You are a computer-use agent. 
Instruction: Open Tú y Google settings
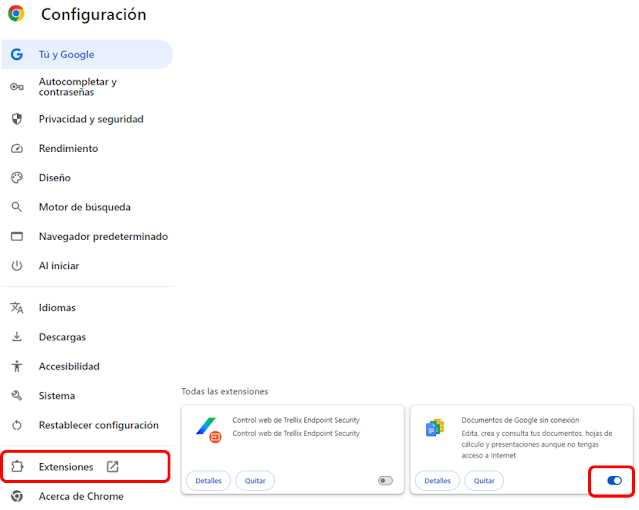tap(87, 54)
